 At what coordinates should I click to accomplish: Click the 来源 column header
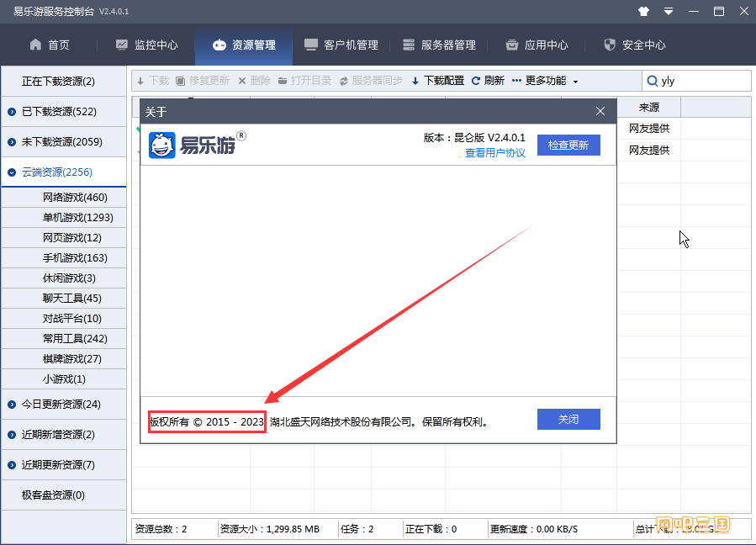tap(649, 107)
